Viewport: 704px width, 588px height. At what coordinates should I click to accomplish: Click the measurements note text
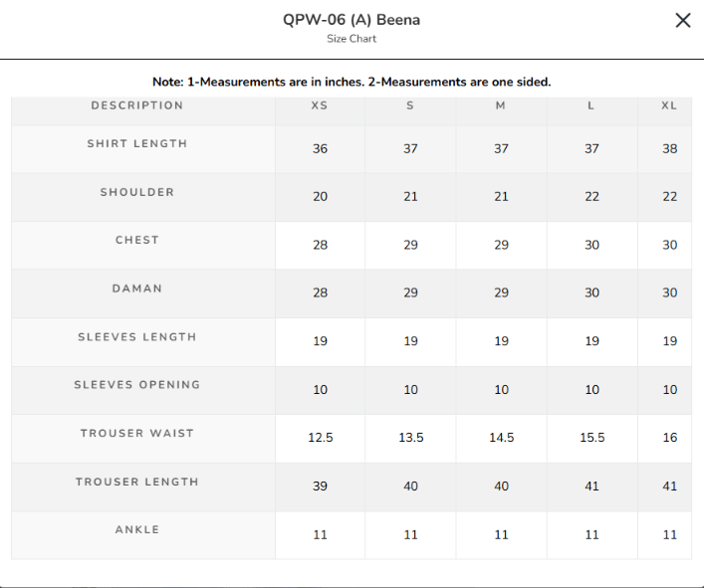[352, 82]
